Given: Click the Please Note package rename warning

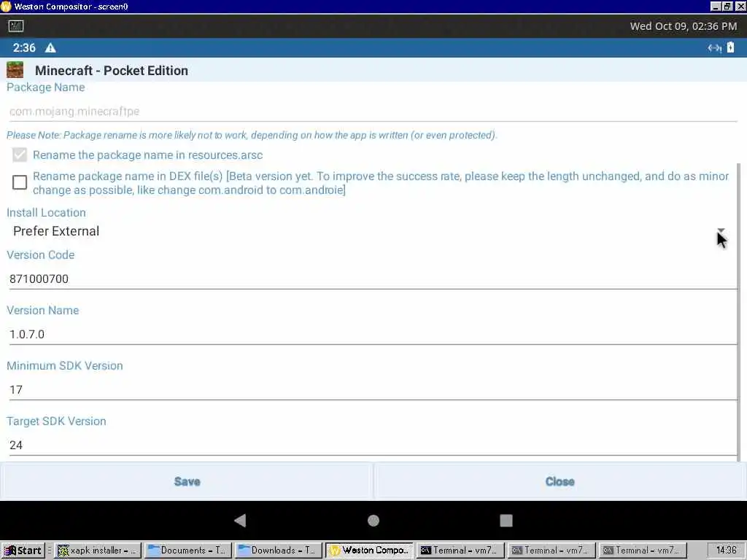Looking at the screenshot, I should pyautogui.click(x=252, y=135).
